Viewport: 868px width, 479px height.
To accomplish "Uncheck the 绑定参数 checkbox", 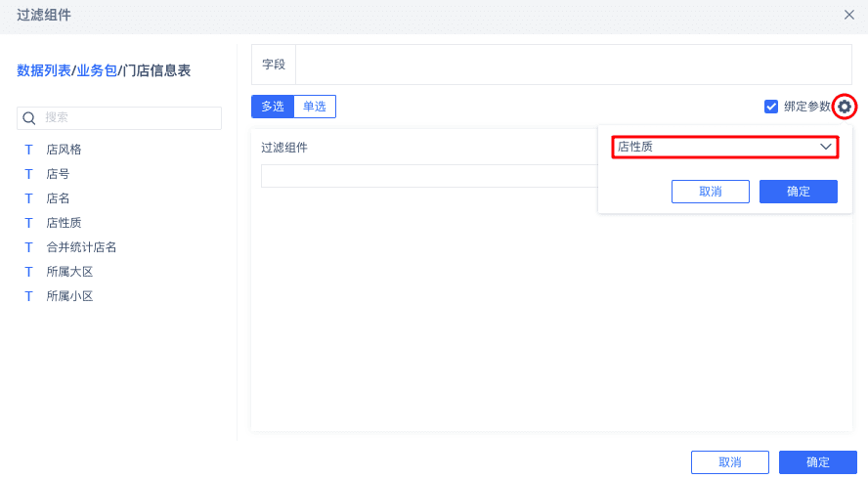I will point(771,107).
